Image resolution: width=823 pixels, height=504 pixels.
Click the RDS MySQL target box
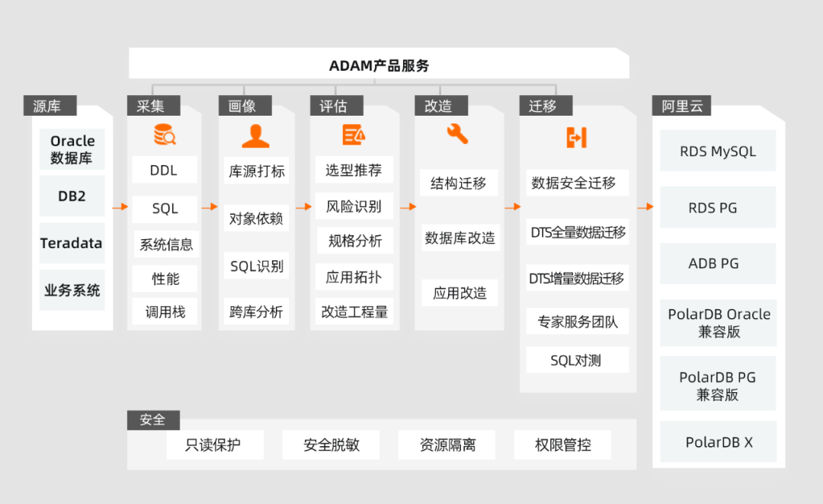(718, 151)
